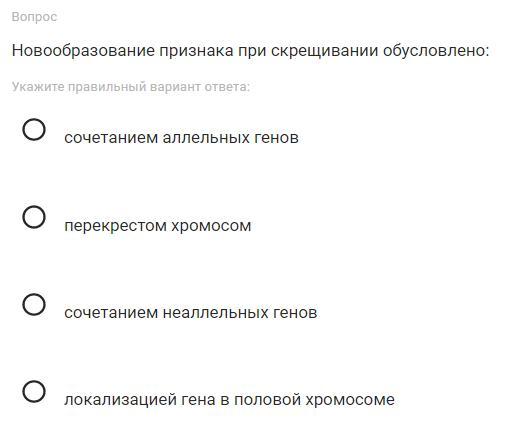Choose the 'перекрестом хромосом' radio circle

34,217
